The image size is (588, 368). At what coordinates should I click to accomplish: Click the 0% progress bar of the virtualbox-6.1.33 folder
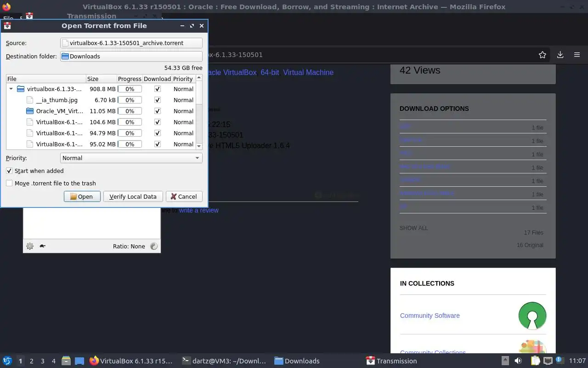[x=130, y=89]
